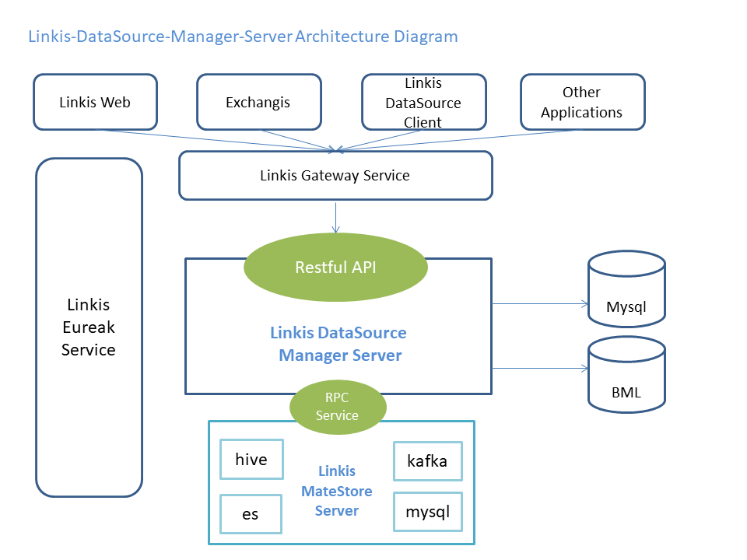The image size is (747, 560).
Task: Select the BML database cylinder
Action: pos(626,377)
